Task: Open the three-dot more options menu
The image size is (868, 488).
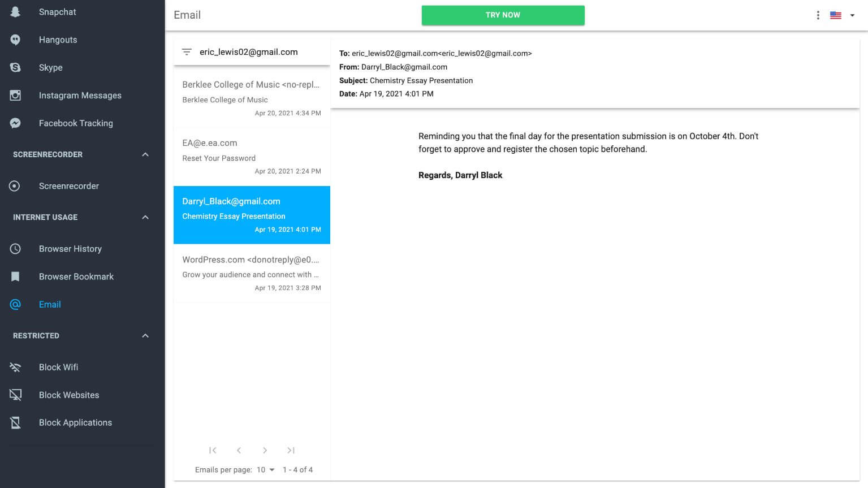Action: click(x=818, y=15)
